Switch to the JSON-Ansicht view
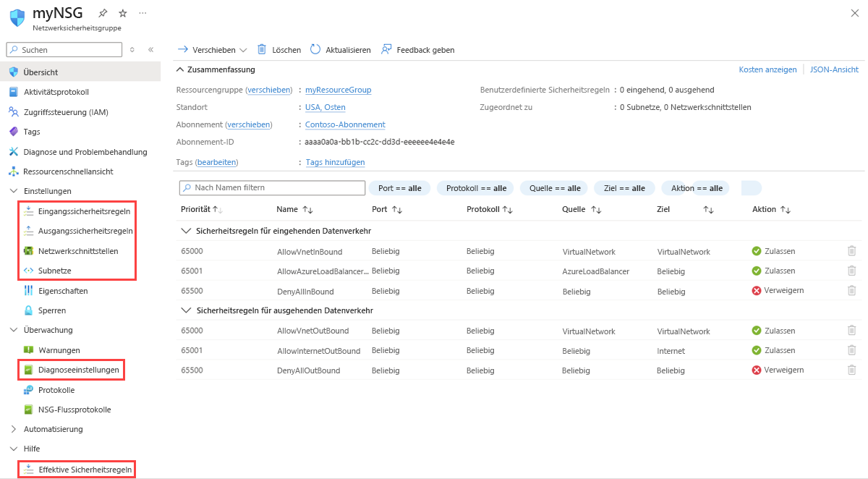 (834, 69)
